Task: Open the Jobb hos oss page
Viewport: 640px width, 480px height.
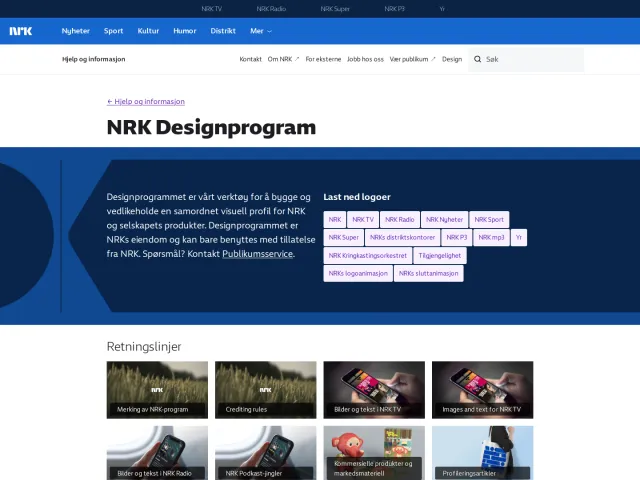Action: (x=365, y=59)
